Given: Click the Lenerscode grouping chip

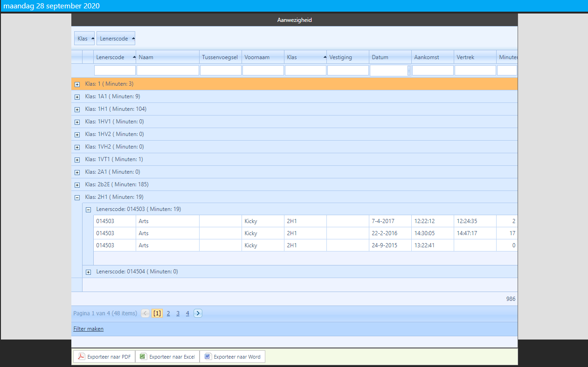Looking at the screenshot, I should pyautogui.click(x=116, y=39).
